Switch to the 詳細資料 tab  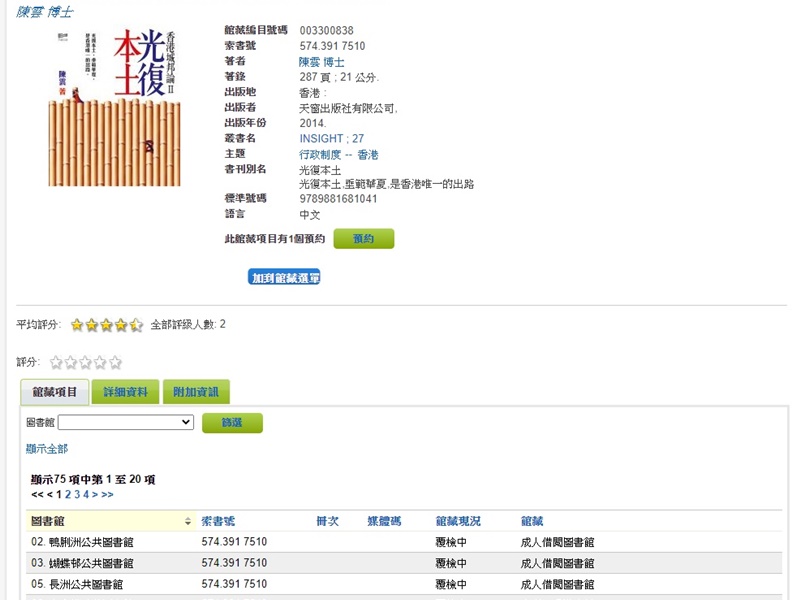125,392
